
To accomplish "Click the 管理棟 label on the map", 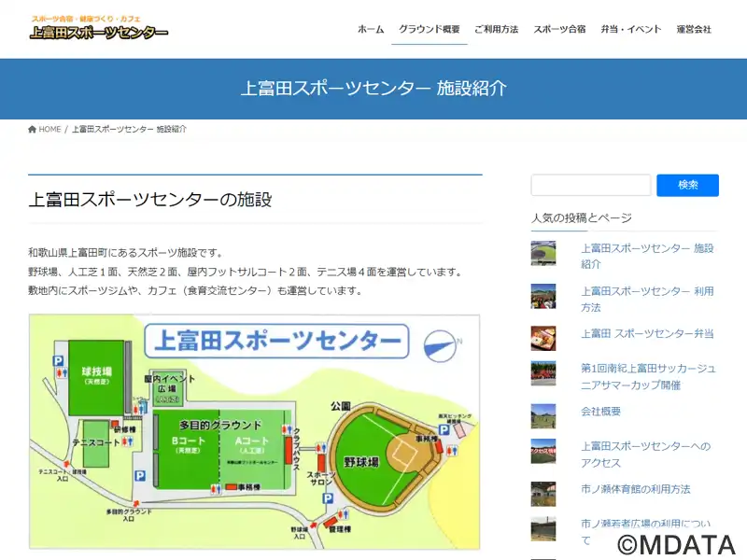I will (340, 529).
